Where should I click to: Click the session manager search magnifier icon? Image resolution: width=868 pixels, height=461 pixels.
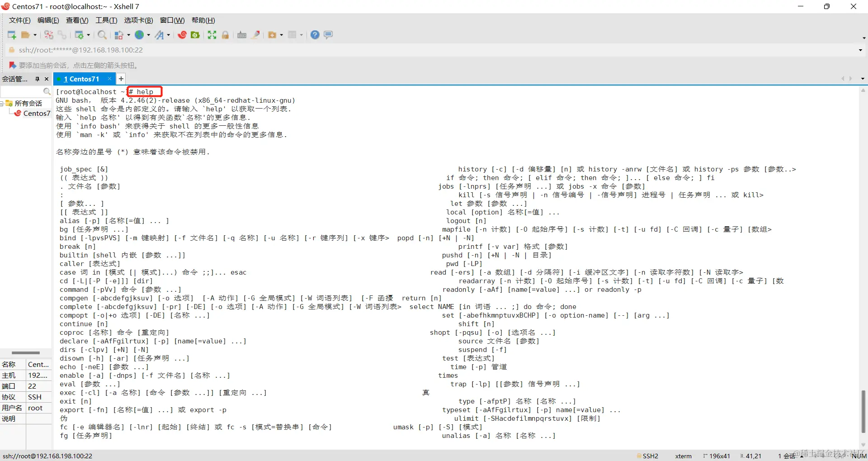[x=47, y=92]
